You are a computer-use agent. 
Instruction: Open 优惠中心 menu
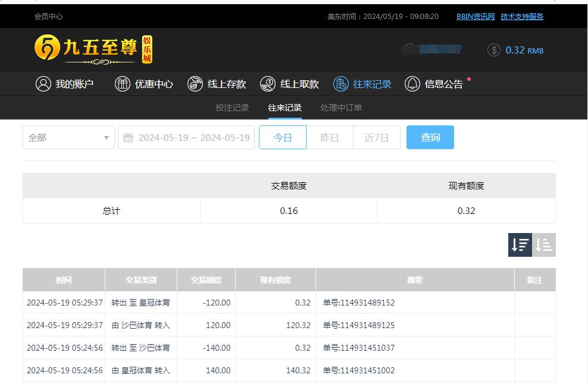click(144, 84)
